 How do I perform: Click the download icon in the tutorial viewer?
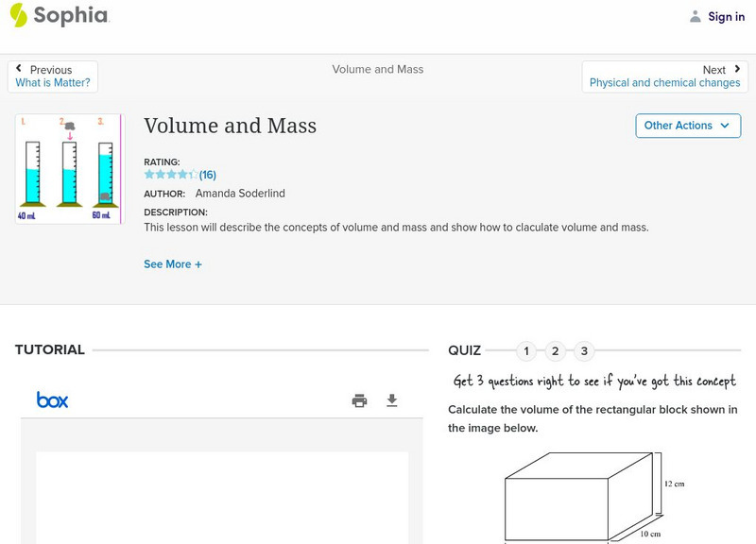[x=392, y=400]
